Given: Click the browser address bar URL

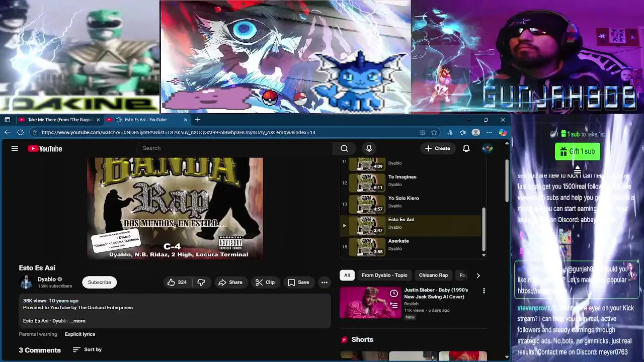Looking at the screenshot, I should (178, 132).
